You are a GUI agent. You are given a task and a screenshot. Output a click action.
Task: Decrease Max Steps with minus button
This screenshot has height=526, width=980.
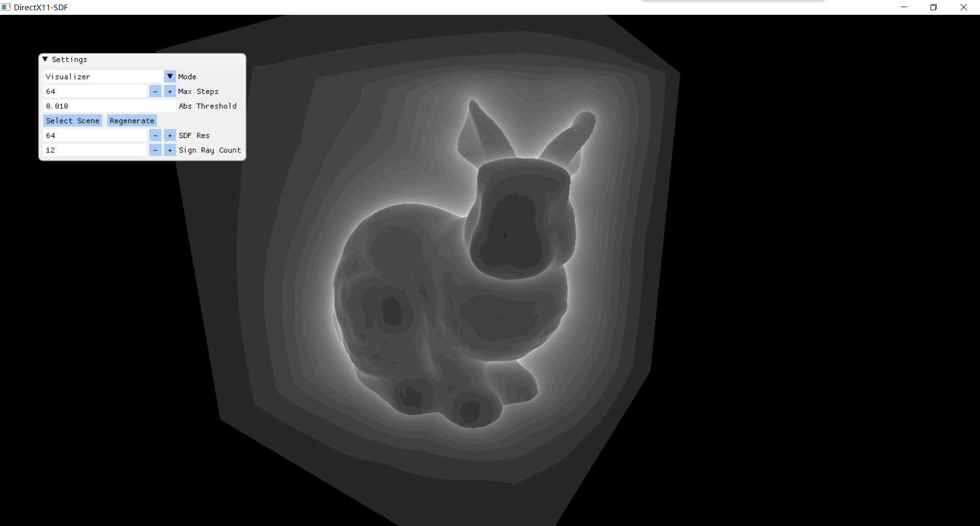click(x=155, y=91)
